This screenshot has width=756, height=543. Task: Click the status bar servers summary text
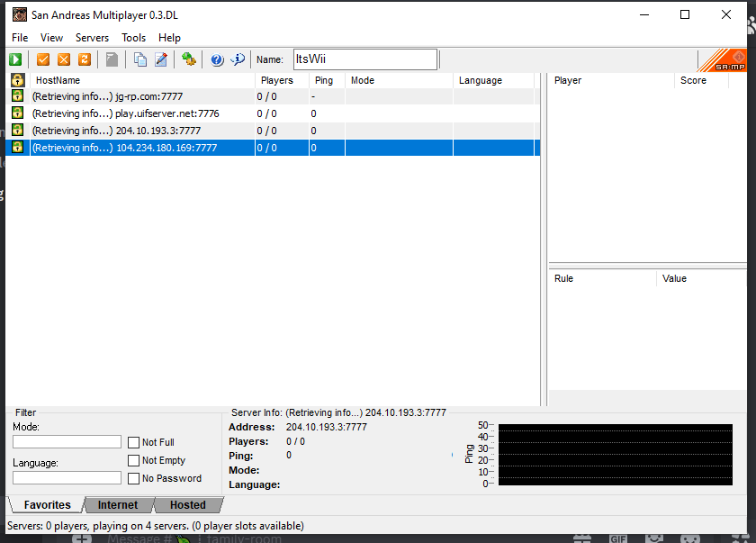155,526
